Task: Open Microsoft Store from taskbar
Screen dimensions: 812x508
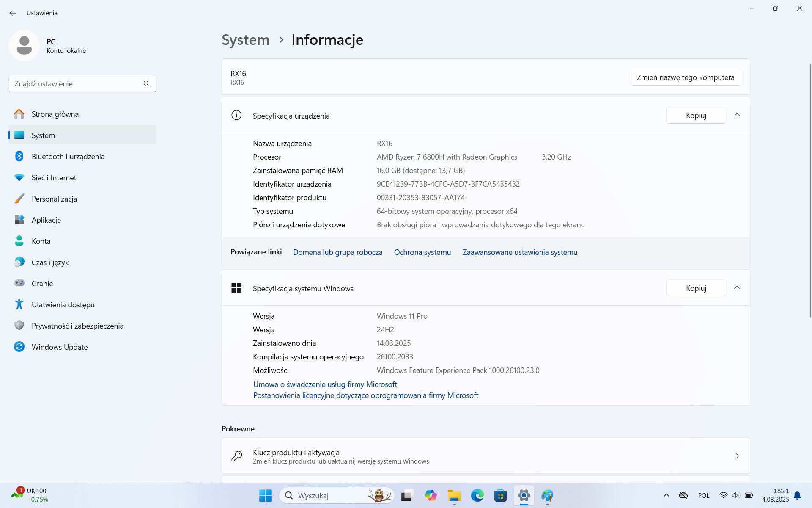Action: click(x=500, y=495)
